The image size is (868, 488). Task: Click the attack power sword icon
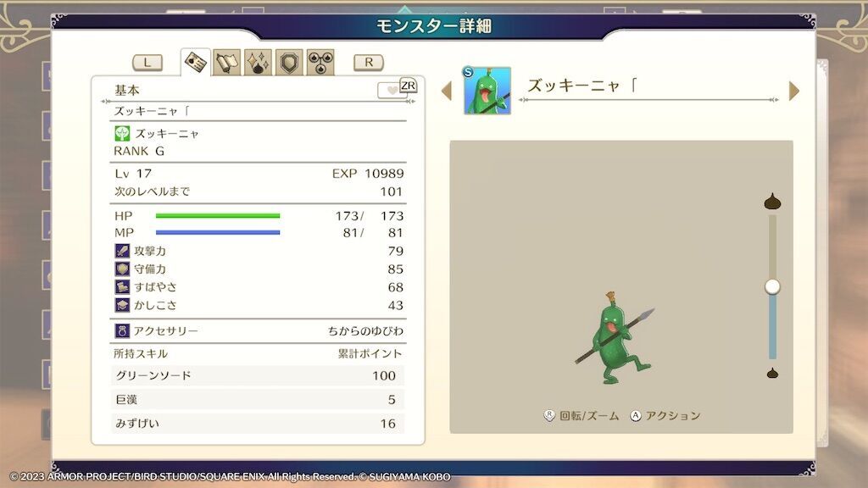[122, 251]
